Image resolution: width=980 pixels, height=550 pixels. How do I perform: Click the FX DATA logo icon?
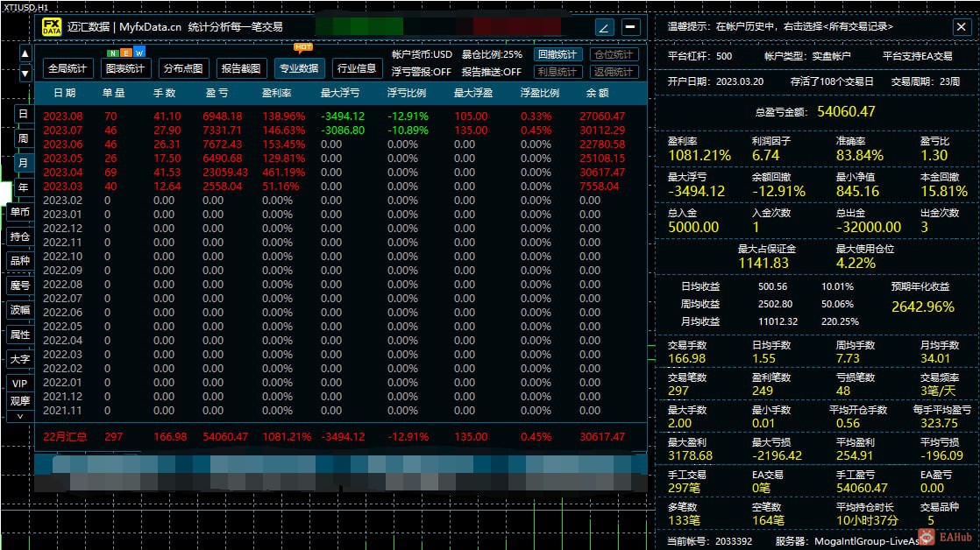[x=52, y=27]
